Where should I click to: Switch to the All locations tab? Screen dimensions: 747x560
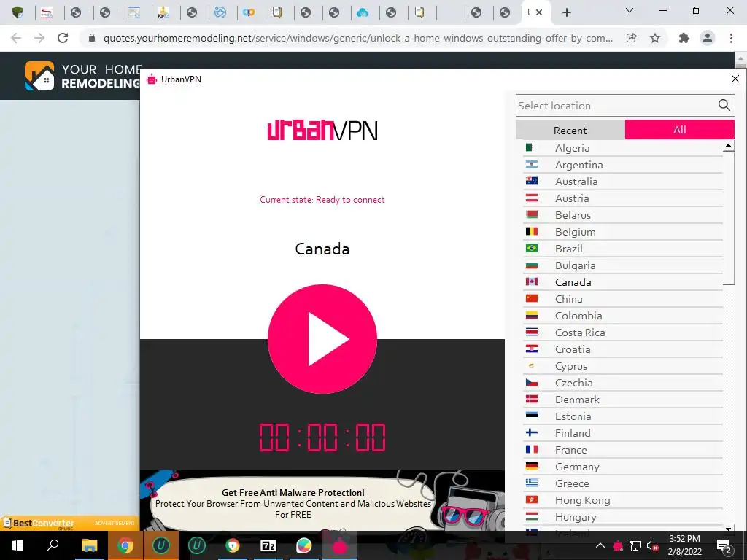pos(679,130)
